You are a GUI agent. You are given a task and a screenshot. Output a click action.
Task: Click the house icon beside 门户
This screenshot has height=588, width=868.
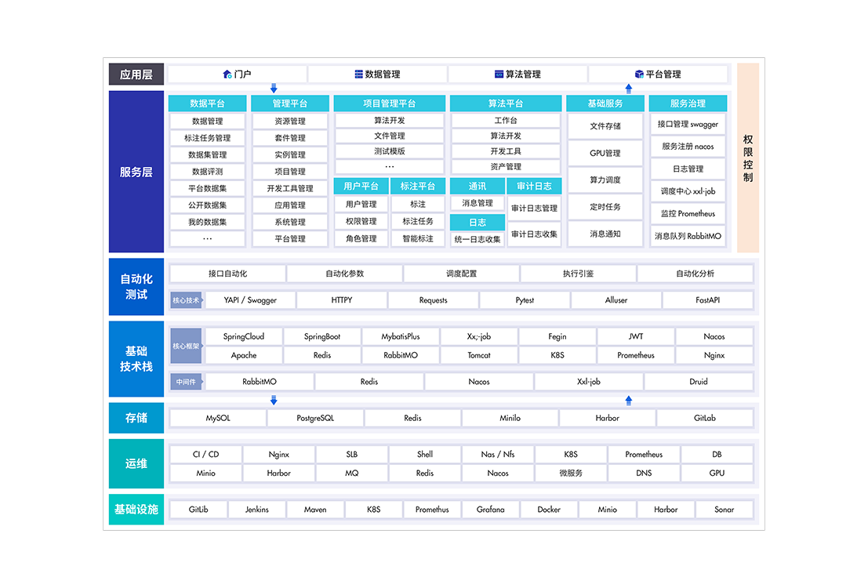(227, 74)
